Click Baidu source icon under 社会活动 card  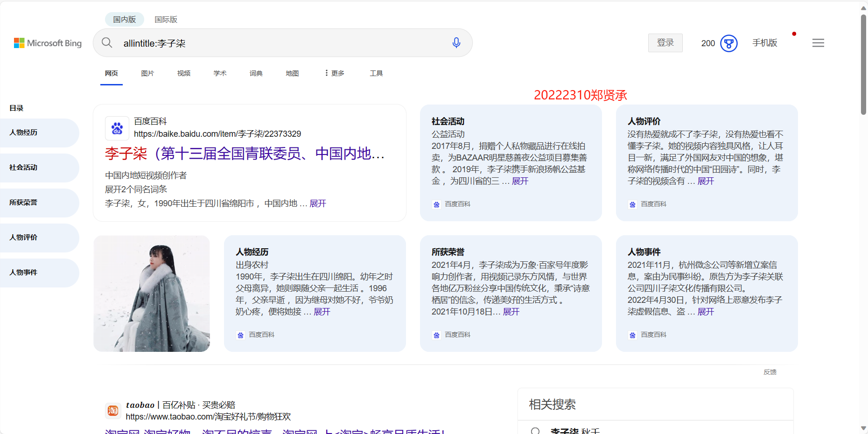tap(436, 204)
